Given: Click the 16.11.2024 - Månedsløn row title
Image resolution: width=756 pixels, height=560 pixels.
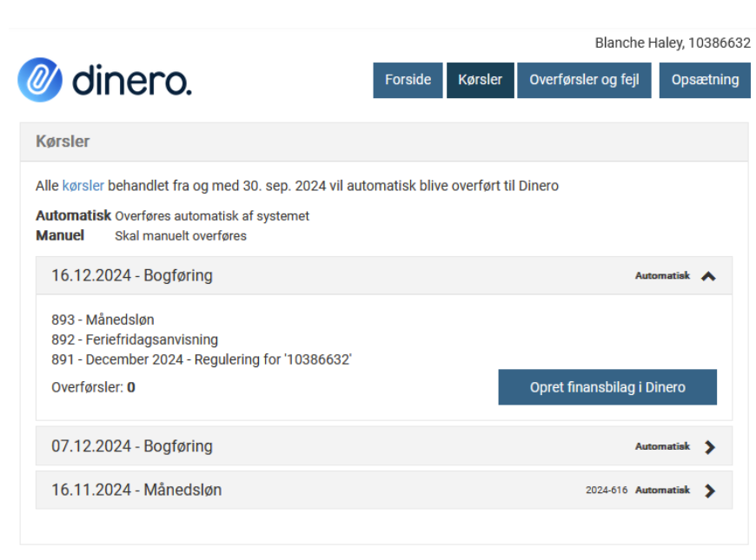Looking at the screenshot, I should (x=136, y=490).
